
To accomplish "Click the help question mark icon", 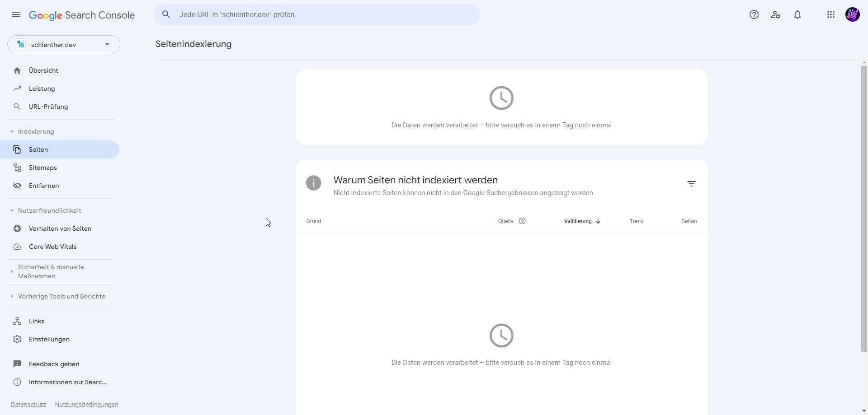I will (754, 14).
